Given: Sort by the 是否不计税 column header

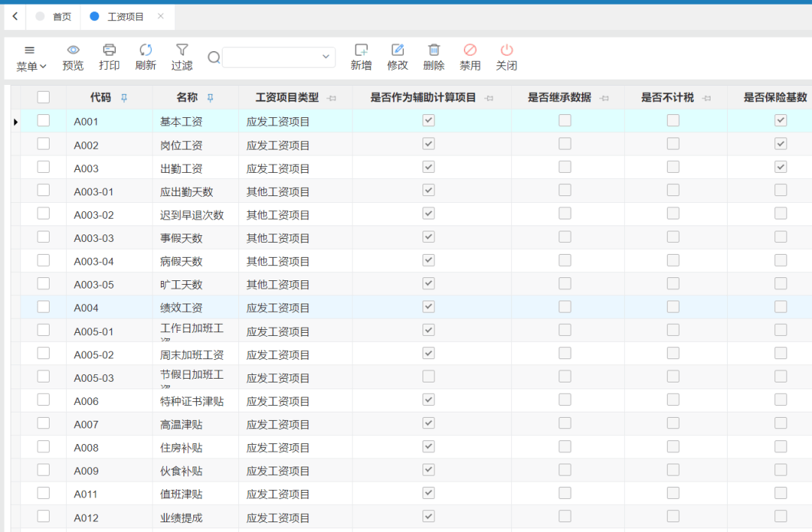Looking at the screenshot, I should [x=668, y=97].
